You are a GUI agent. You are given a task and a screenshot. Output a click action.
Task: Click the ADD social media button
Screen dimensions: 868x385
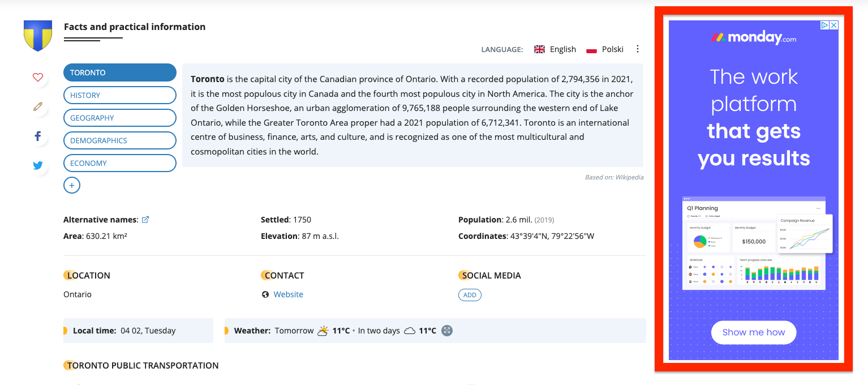pyautogui.click(x=470, y=295)
